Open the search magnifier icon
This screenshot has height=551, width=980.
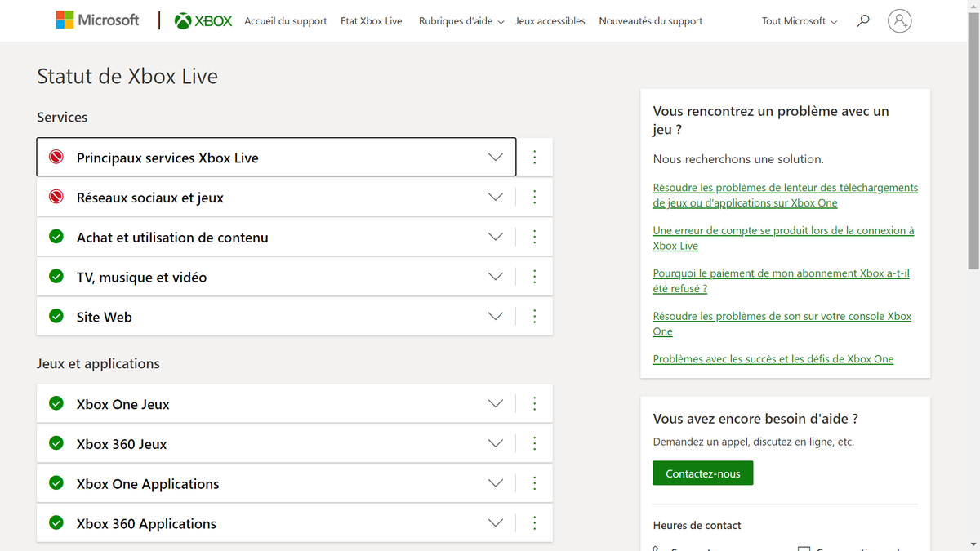pos(862,21)
